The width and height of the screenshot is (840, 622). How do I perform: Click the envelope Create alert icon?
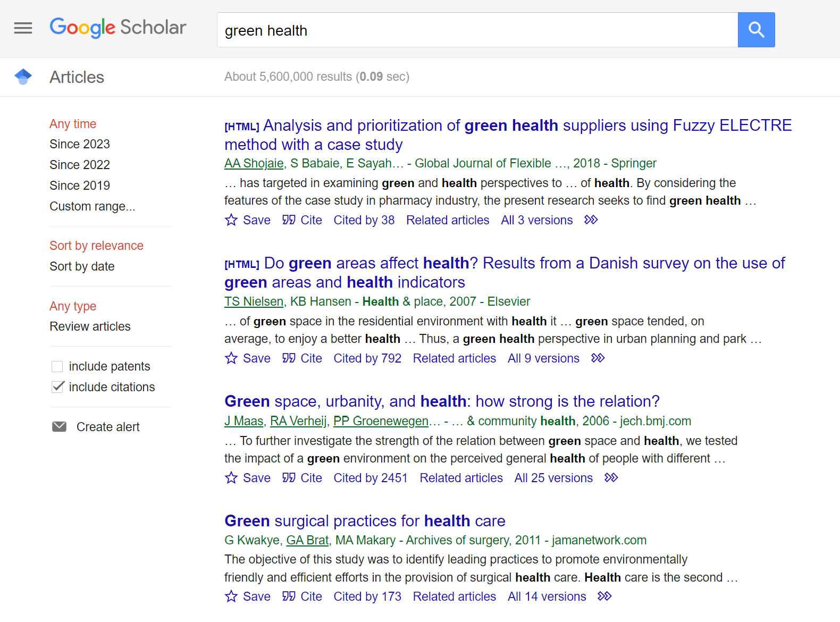[60, 427]
